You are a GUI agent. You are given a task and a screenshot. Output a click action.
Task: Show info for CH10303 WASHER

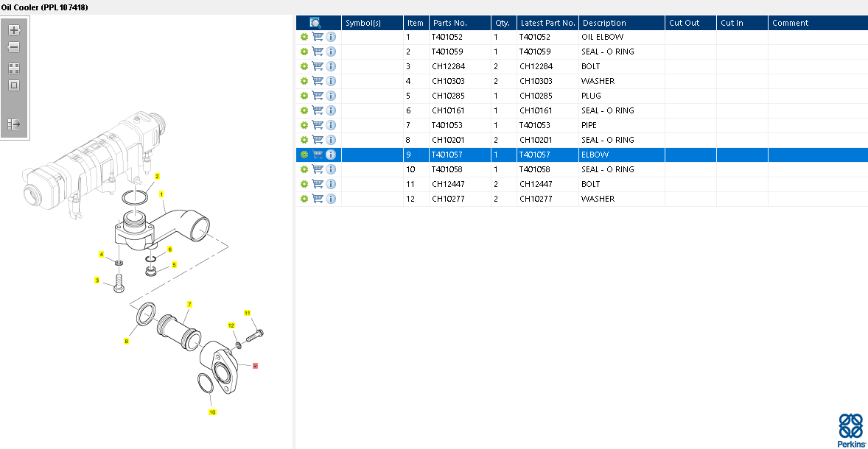pos(331,81)
